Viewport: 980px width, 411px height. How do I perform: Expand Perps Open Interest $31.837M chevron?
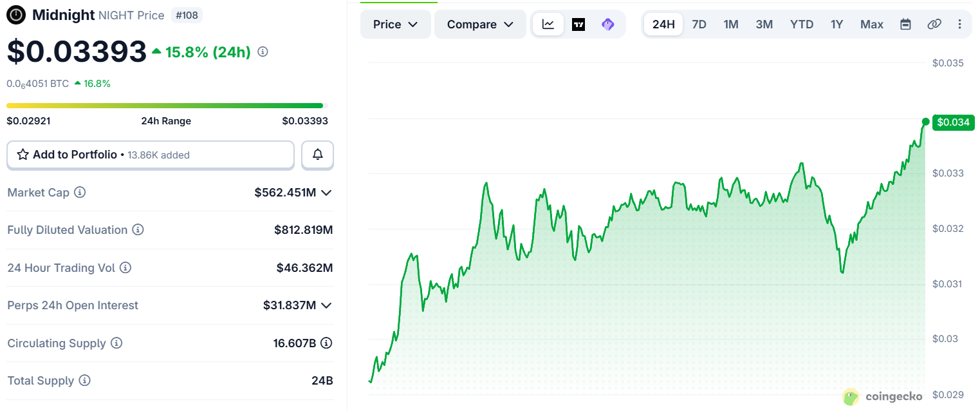(x=327, y=305)
